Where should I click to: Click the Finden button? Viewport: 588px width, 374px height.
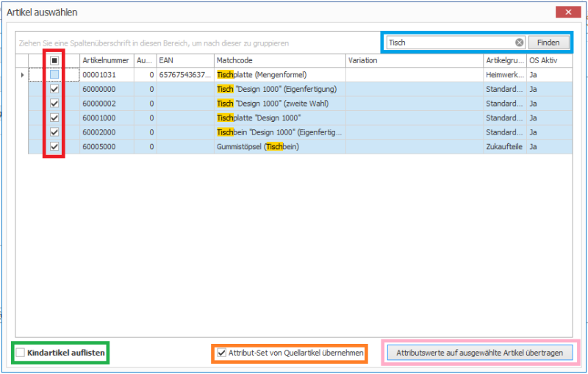tap(548, 43)
